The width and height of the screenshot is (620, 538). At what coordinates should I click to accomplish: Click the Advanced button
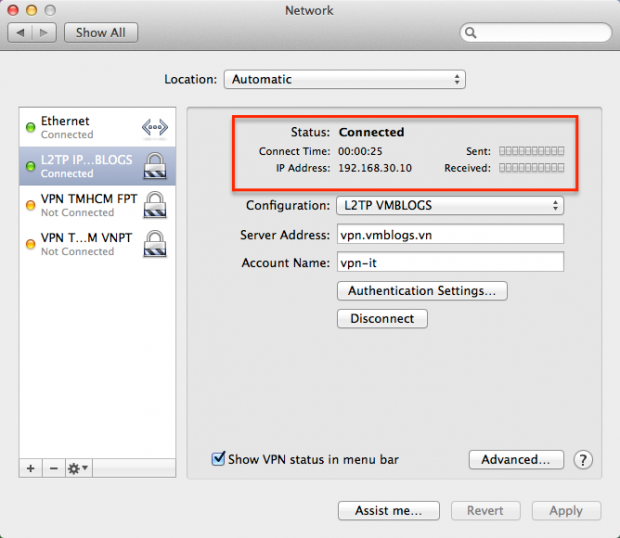[514, 460]
